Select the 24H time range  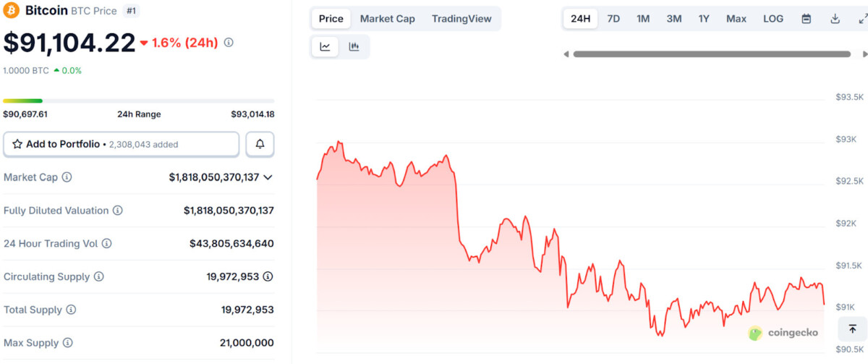[580, 19]
